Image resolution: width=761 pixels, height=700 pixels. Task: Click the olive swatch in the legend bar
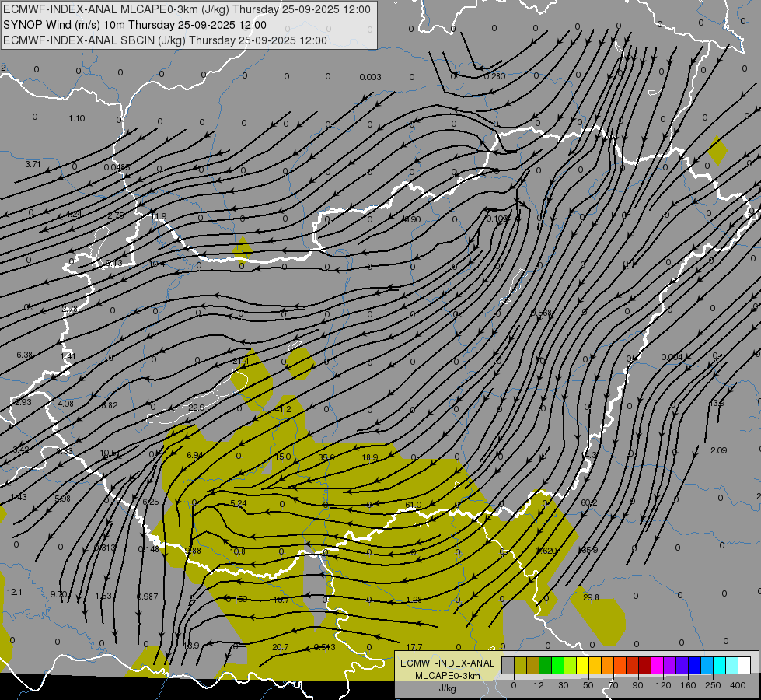pos(520,665)
